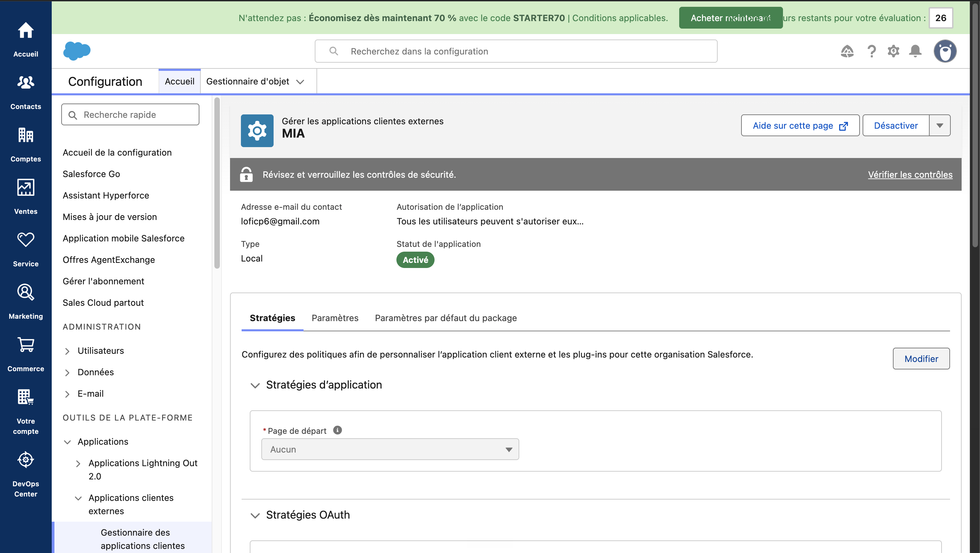Screen dimensions: 980x553
Task: Open Gérer l'abonnement link
Action: coord(103,281)
